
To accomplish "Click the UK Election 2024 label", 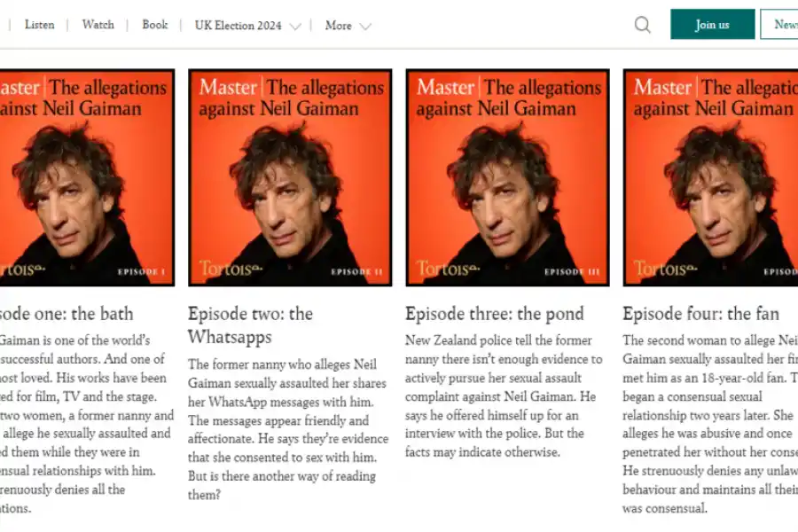I will [238, 25].
